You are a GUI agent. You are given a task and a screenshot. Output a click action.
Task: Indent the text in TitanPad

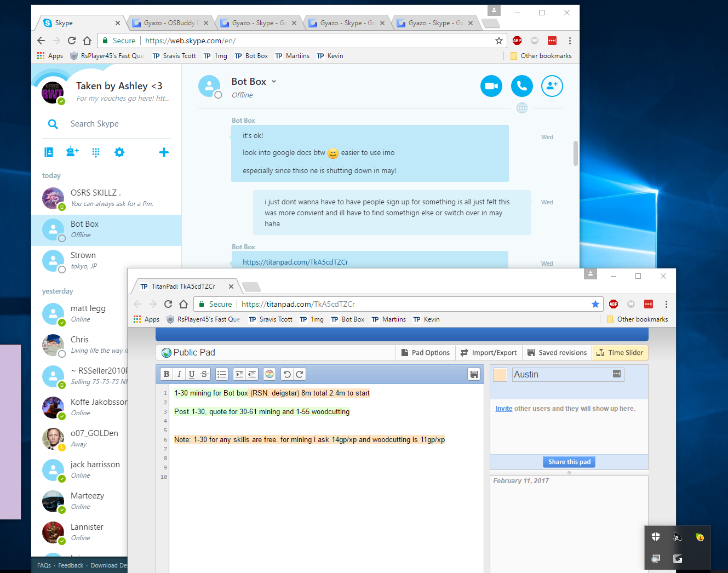click(239, 374)
